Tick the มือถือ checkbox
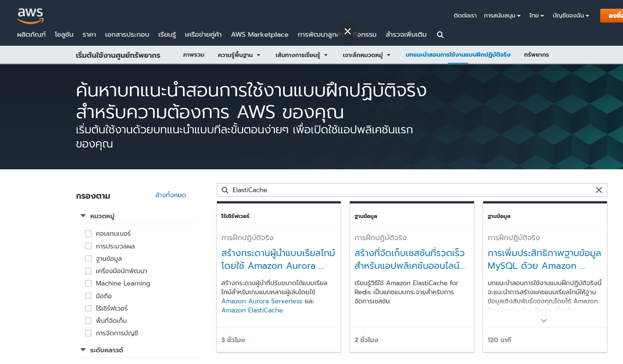 tap(88, 296)
